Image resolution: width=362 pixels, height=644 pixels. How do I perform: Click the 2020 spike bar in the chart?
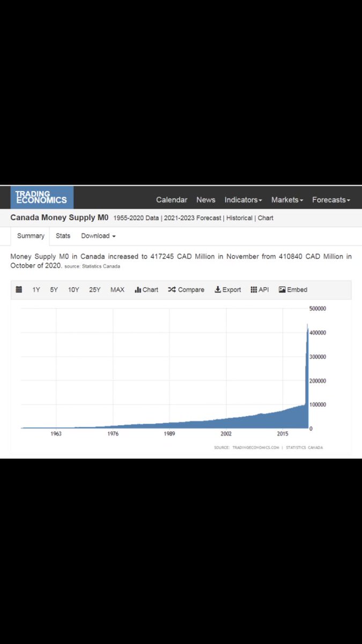307,376
